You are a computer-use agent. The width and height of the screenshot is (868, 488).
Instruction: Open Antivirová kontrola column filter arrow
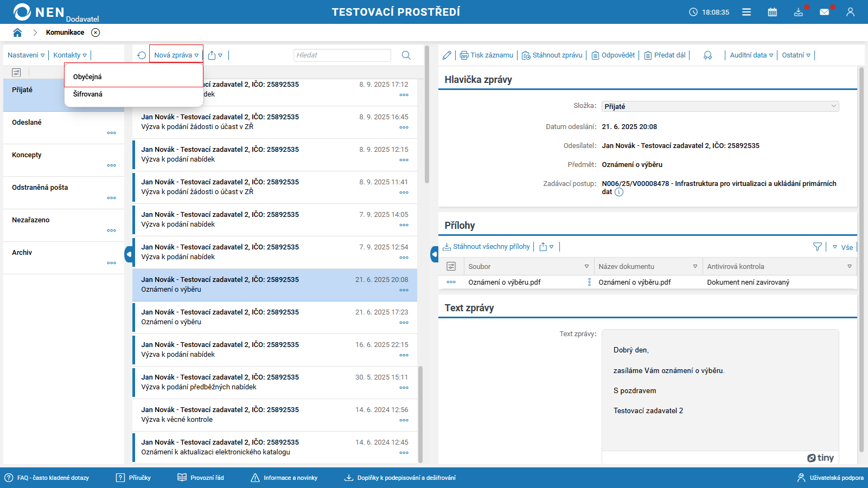tap(850, 267)
